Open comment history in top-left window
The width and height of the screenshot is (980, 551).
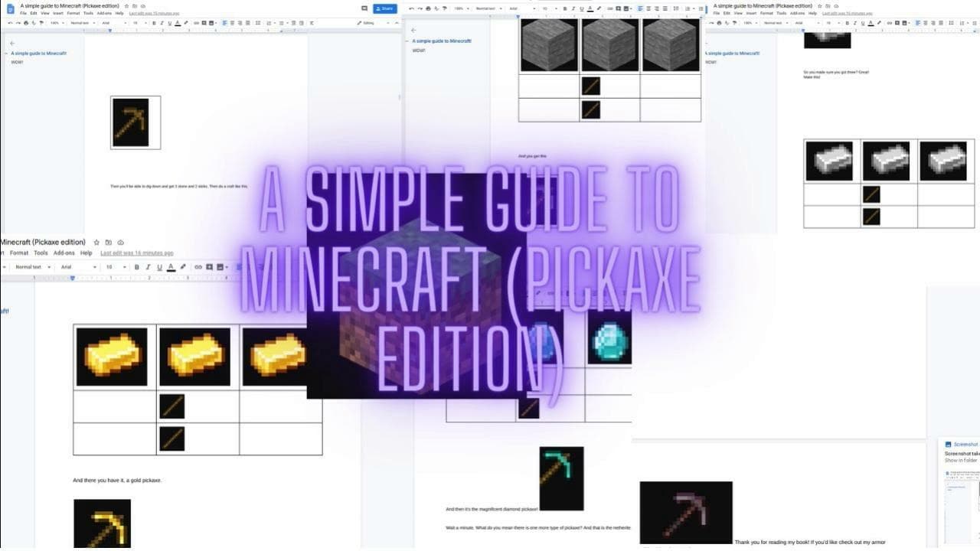click(364, 8)
